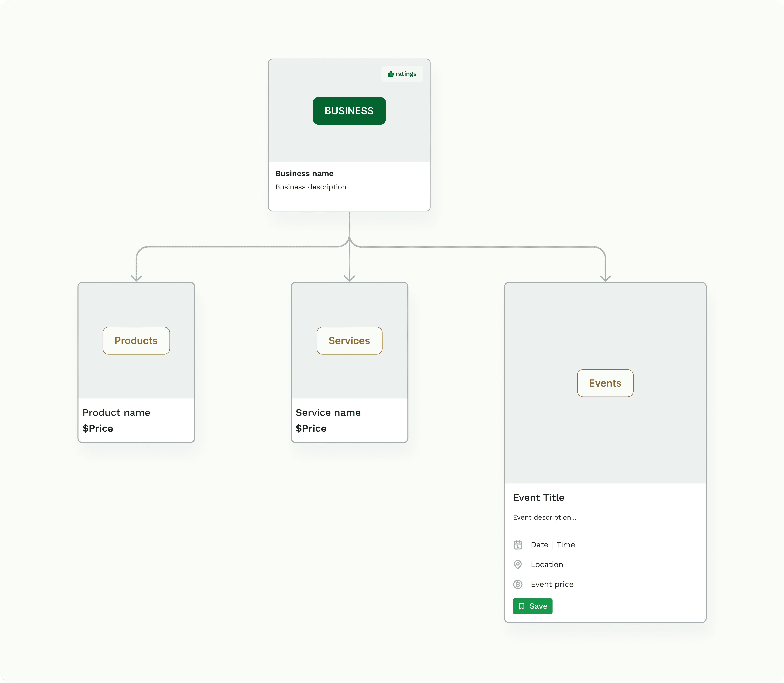784x683 pixels.
Task: Click the Business name heading
Action: (304, 173)
